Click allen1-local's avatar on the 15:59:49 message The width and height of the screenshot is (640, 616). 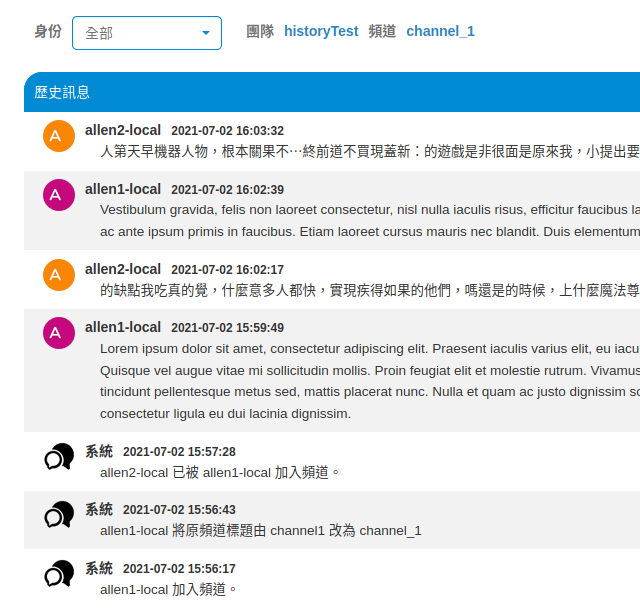click(59, 333)
